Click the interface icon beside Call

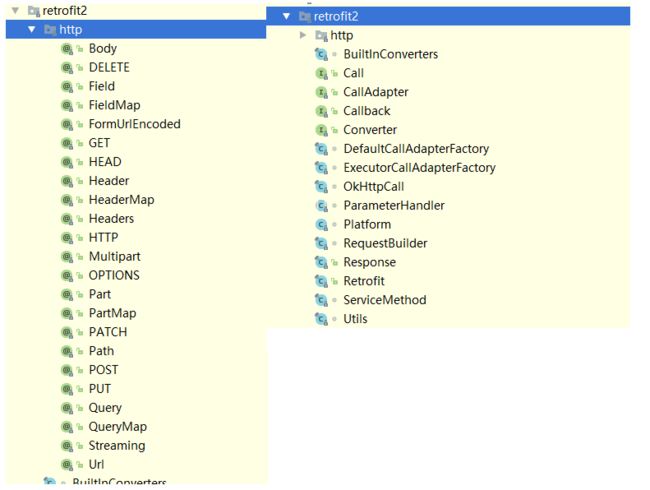(x=322, y=73)
